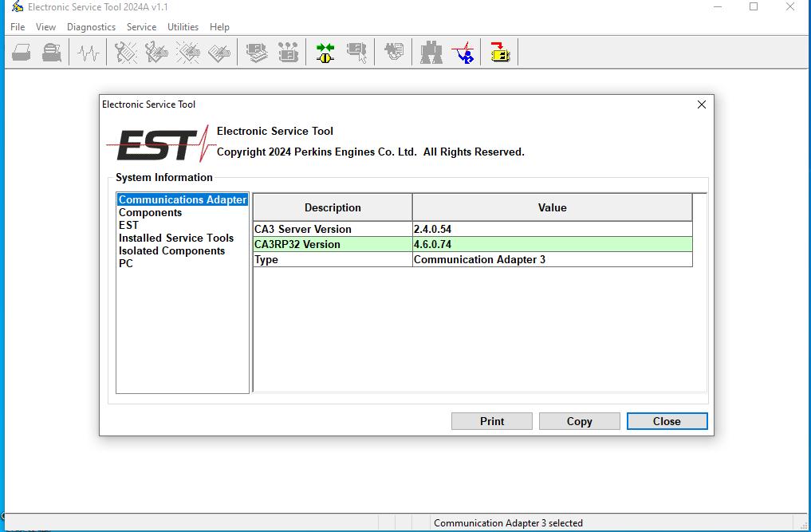
Task: Open Active Event Codes flashing notepad icon
Action: (x=188, y=53)
